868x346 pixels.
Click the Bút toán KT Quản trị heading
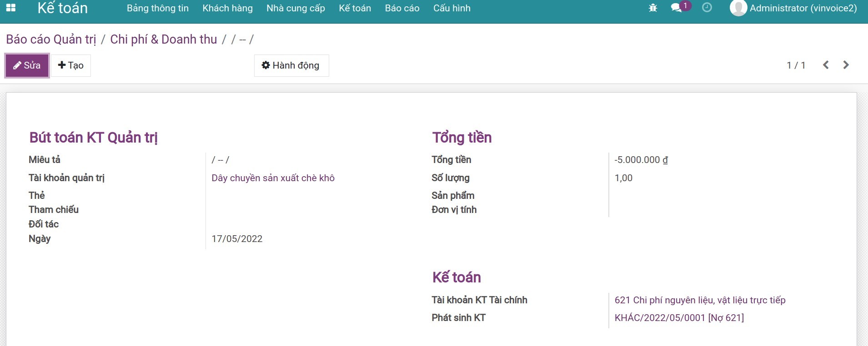pos(93,138)
